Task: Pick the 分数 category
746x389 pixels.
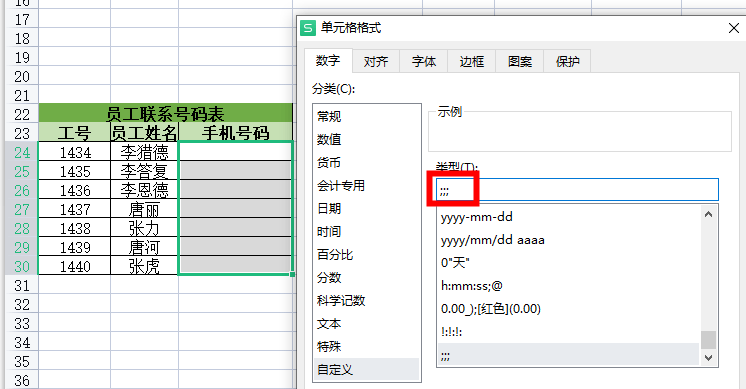Action: click(366, 278)
